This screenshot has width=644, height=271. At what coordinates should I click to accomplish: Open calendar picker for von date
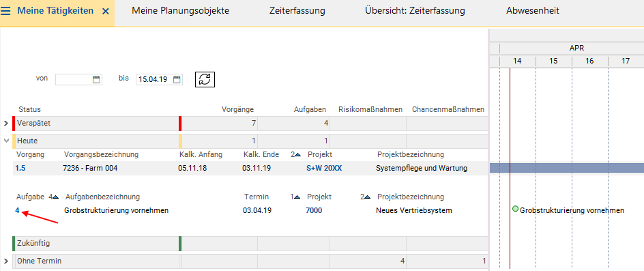96,79
